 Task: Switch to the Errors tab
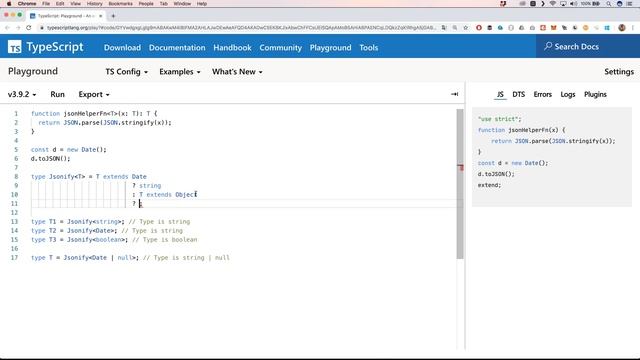coord(542,94)
